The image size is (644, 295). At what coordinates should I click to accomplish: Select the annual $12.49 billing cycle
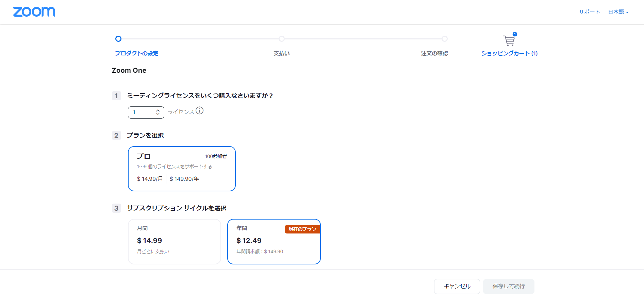tap(274, 241)
